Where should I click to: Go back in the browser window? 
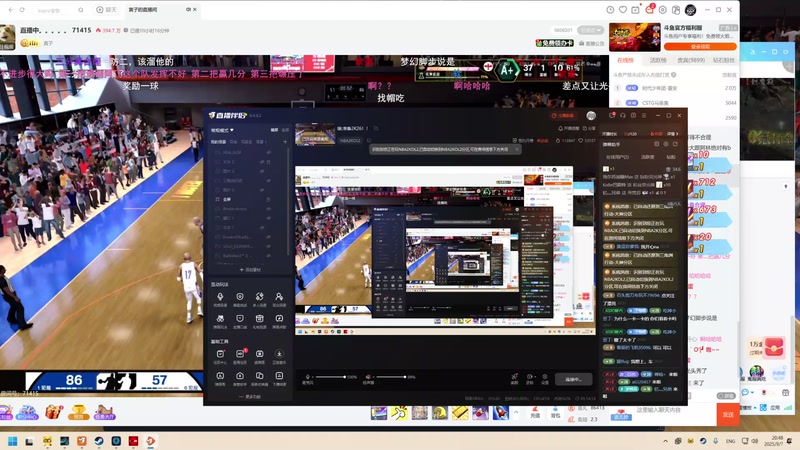pyautogui.click(x=11, y=10)
